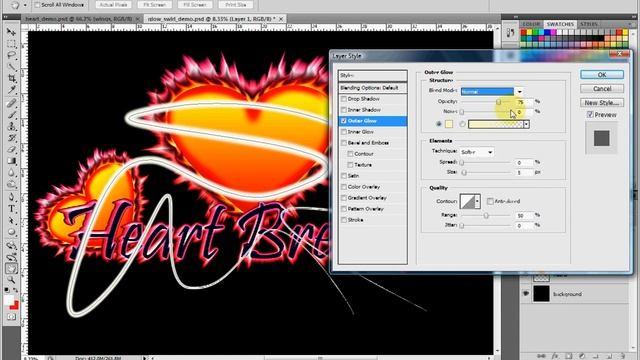640x360 pixels.
Task: Uncheck the Outer Glow effect
Action: 344,121
